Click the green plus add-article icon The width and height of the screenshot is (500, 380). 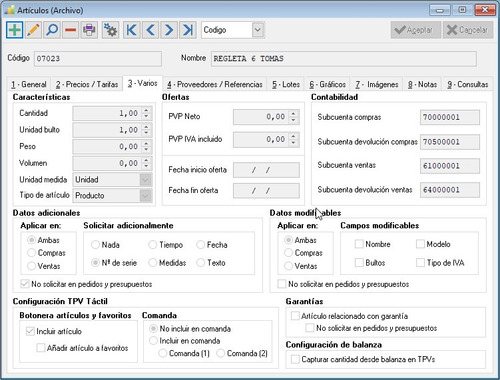[15, 30]
